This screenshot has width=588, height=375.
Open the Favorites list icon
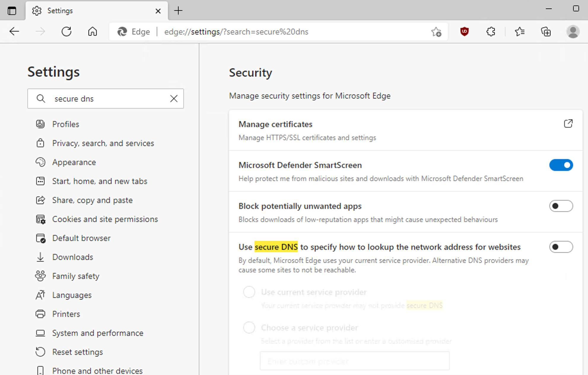pos(520,31)
